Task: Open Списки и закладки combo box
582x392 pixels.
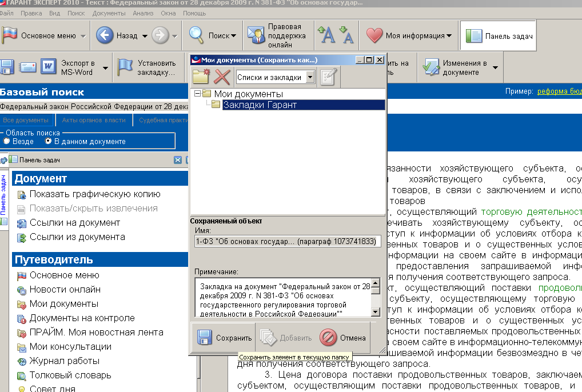Action: (x=276, y=77)
